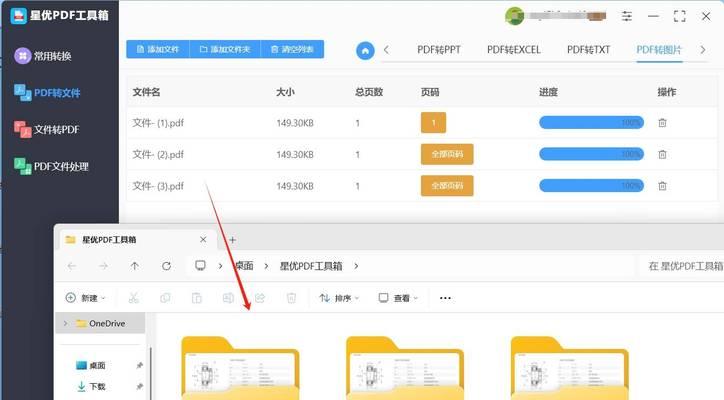This screenshot has width=724, height=400.
Task: Click progress bar of 文件- (1).pdf
Action: tap(591, 123)
